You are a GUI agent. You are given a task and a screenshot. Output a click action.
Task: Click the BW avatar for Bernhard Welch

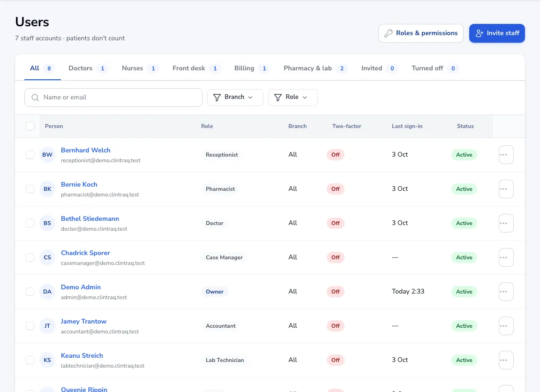point(47,155)
